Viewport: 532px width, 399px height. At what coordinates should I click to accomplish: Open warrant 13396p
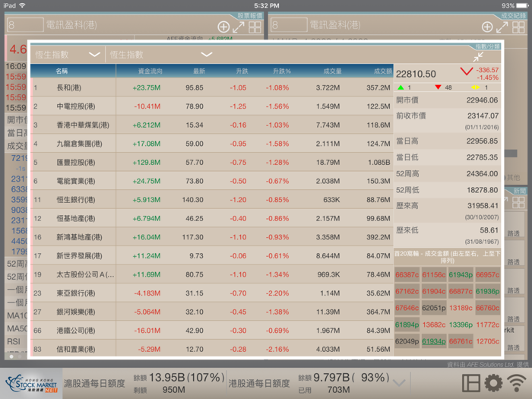(461, 325)
